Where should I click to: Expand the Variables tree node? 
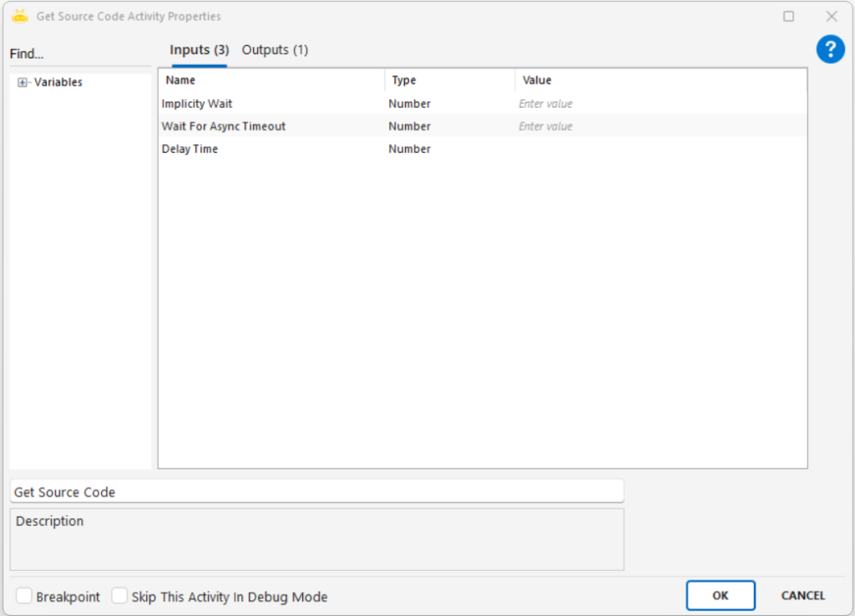(x=23, y=83)
